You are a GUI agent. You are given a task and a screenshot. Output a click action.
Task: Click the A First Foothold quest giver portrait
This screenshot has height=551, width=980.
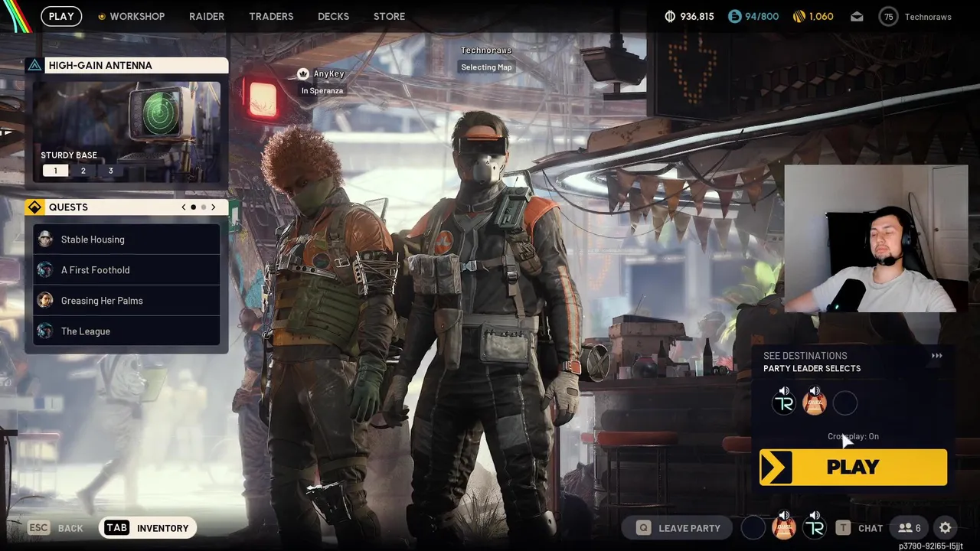[45, 269]
